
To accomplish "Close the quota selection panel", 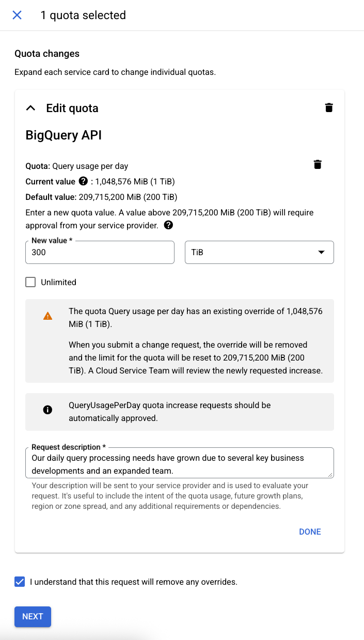I will 17,15.
